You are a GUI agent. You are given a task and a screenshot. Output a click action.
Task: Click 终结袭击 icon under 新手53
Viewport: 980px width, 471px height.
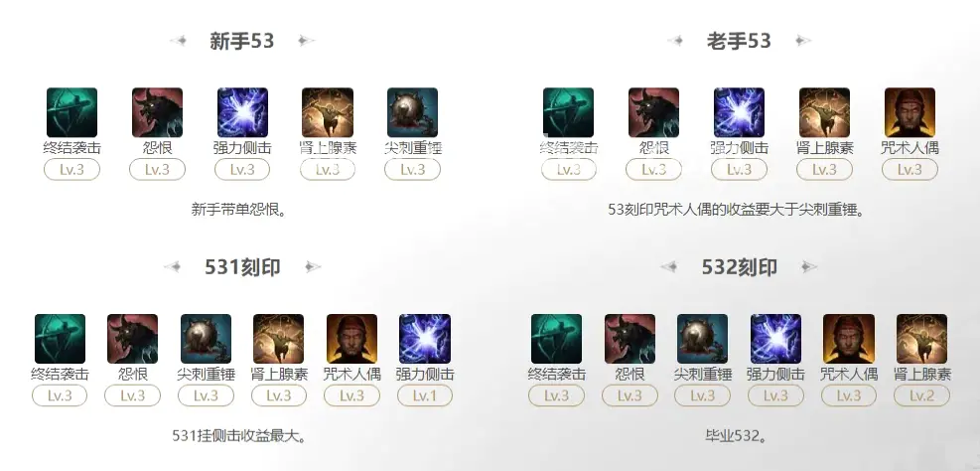pyautogui.click(x=71, y=112)
